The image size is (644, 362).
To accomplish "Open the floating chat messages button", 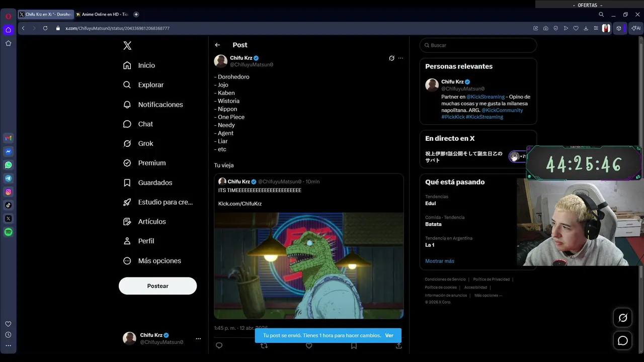I will (x=623, y=341).
